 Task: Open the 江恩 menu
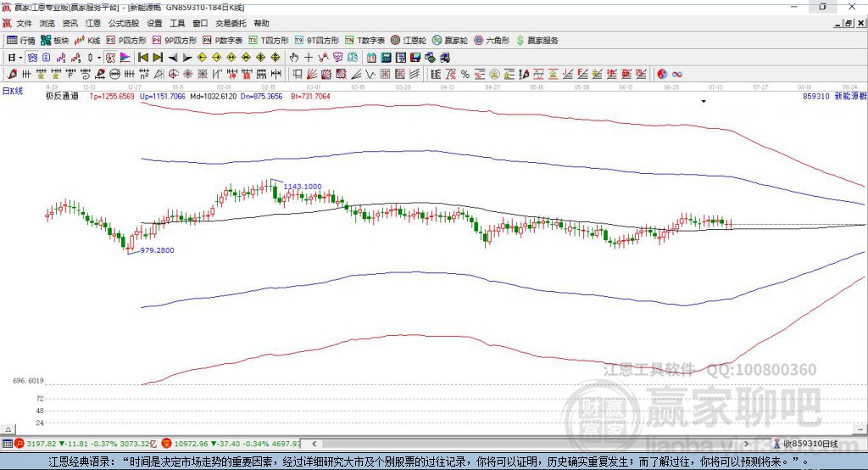point(93,23)
